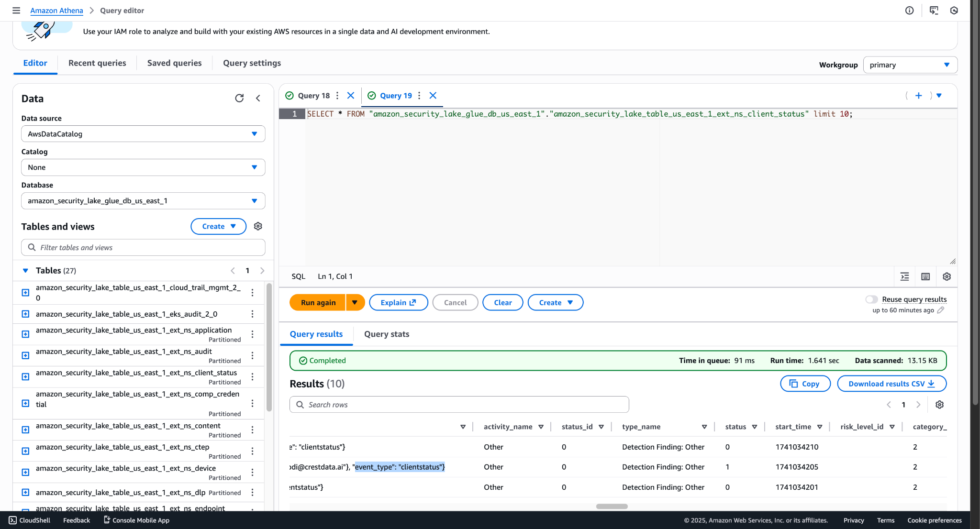Collapse the Data side panel

[258, 98]
